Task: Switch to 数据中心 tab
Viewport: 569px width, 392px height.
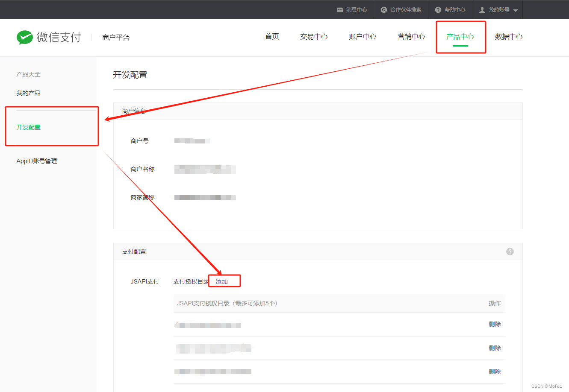Action: (x=509, y=37)
